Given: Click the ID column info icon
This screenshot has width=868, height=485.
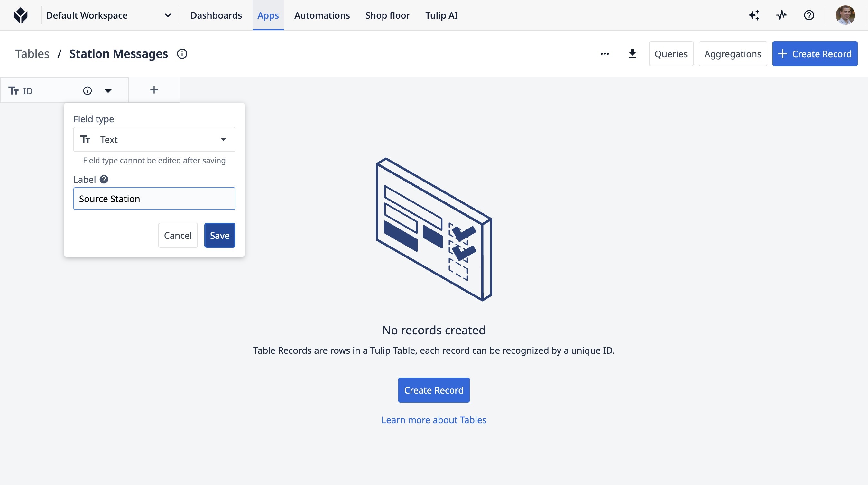Looking at the screenshot, I should point(87,91).
